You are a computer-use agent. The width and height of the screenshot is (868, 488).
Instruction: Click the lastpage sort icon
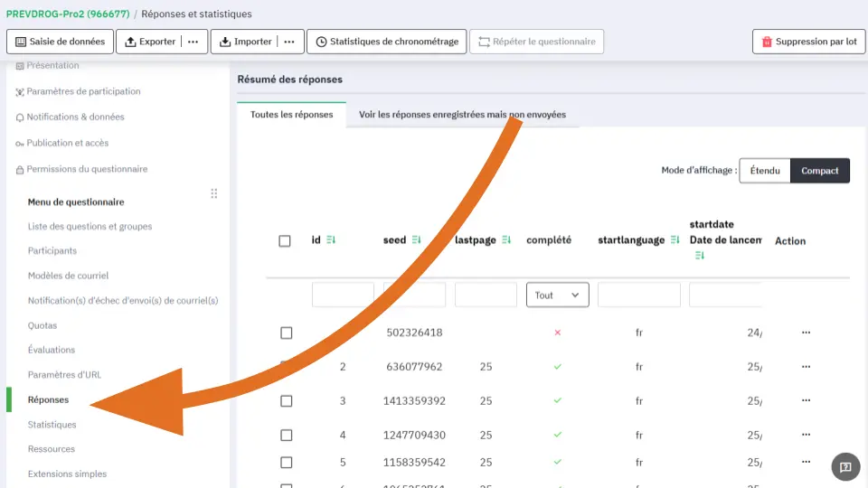[506, 239]
